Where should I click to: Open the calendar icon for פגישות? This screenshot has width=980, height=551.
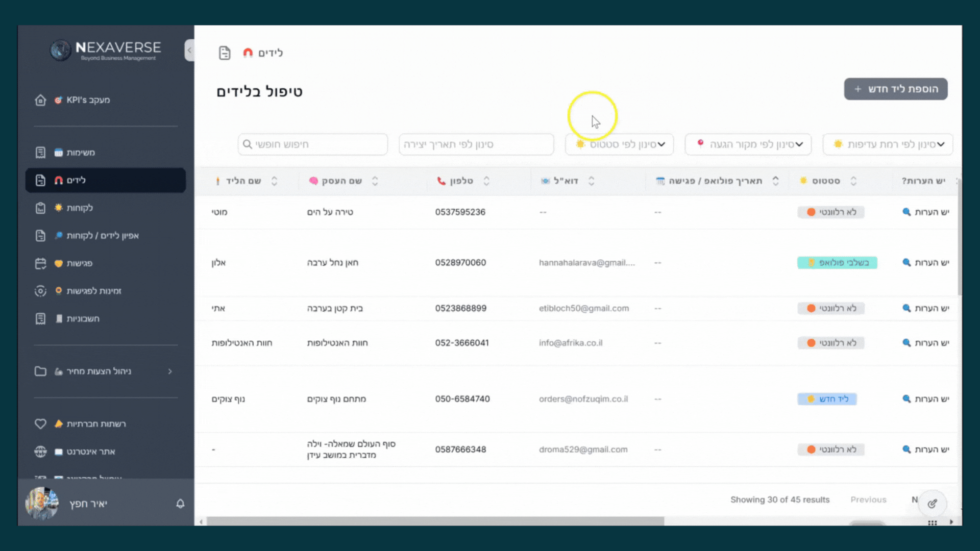tap(40, 263)
